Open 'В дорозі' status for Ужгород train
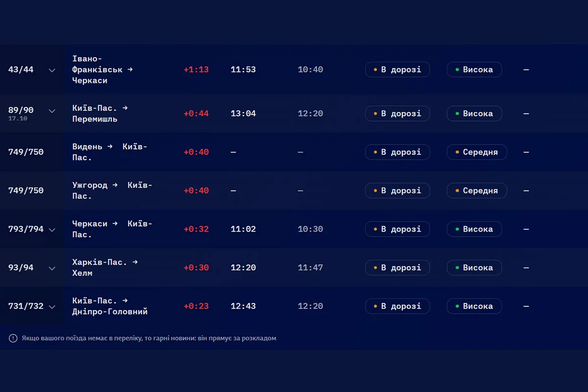588x392 pixels. tap(397, 191)
